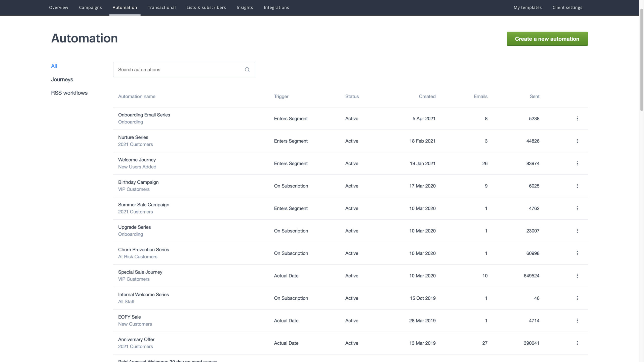The height and width of the screenshot is (362, 644).
Task: Click into Search automations field
Action: click(x=179, y=70)
